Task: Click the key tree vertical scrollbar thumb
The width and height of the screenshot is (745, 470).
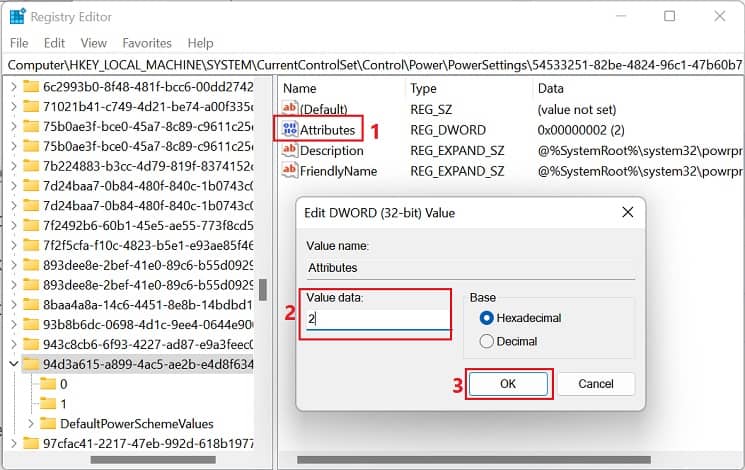Action: coord(263,290)
